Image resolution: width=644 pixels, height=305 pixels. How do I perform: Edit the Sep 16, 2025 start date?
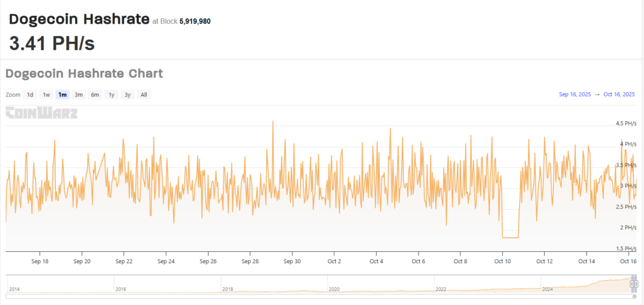[575, 94]
